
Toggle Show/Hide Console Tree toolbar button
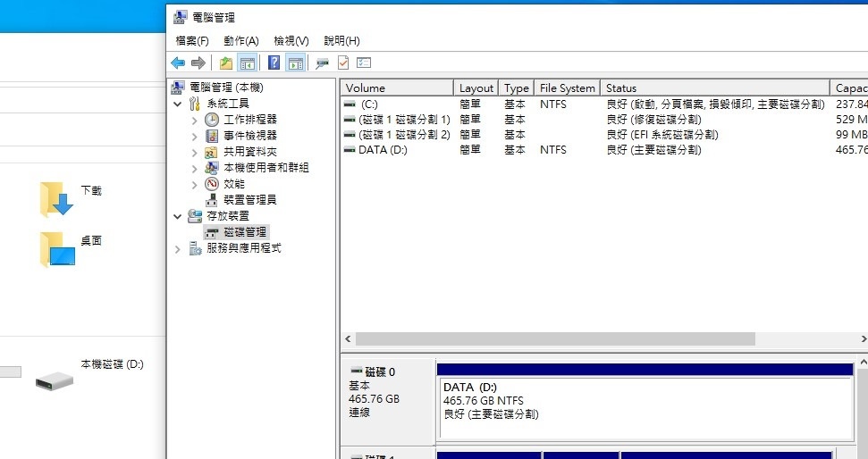click(247, 63)
